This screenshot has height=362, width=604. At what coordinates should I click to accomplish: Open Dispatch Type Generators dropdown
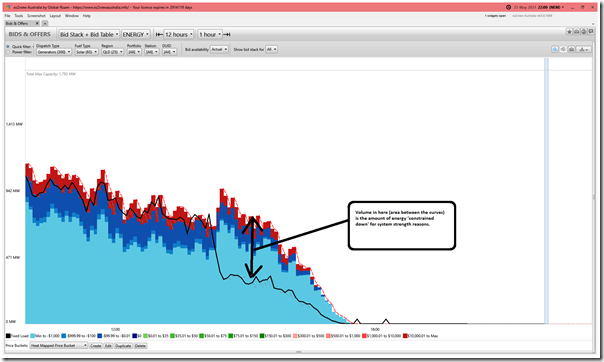click(x=54, y=52)
